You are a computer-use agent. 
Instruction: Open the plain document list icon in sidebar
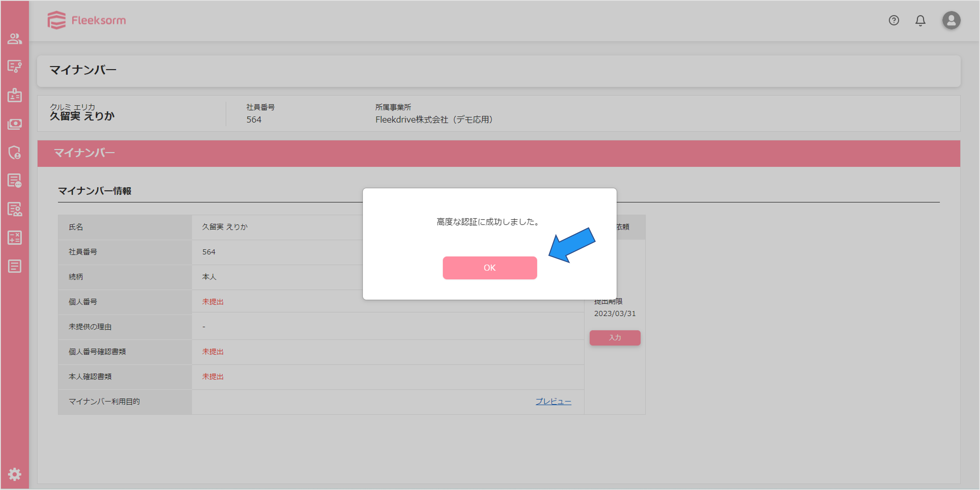pos(14,266)
